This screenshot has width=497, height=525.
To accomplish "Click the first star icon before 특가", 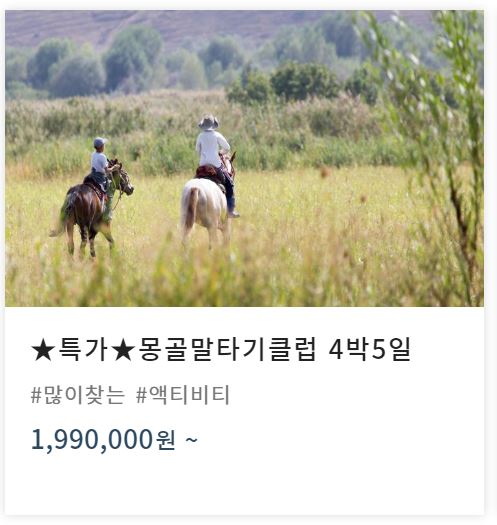I will tap(43, 350).
